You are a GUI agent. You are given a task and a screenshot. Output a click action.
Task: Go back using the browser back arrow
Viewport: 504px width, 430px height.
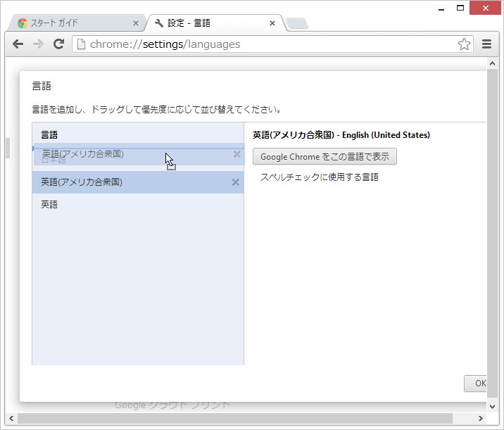(x=18, y=44)
